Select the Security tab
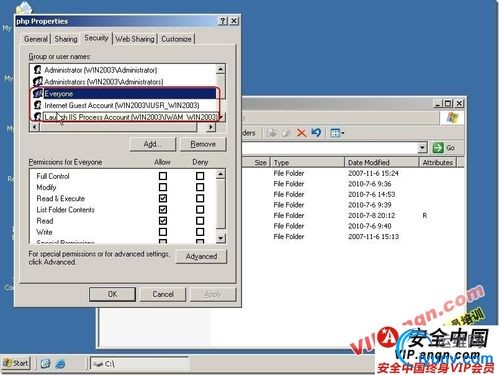Image resolution: width=499 pixels, height=375 pixels. 96,38
